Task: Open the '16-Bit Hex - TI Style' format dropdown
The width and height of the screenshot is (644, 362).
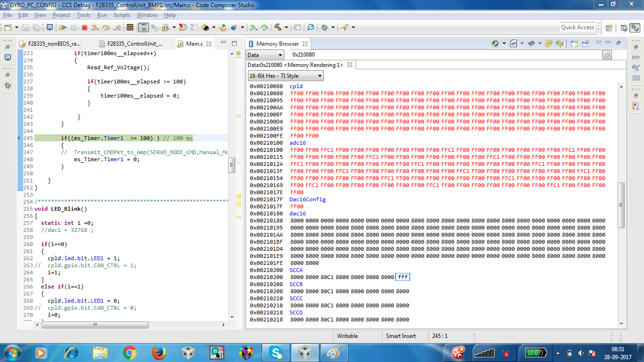Action: click(286, 75)
